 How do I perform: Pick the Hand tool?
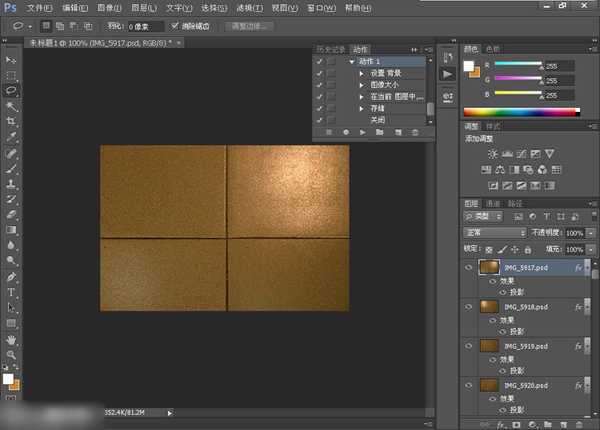(12, 339)
